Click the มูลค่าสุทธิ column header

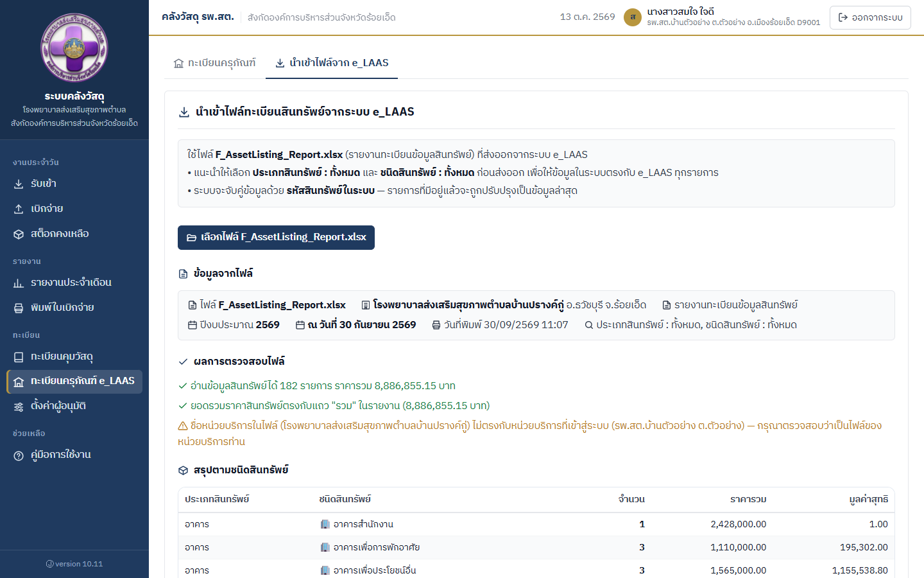[x=869, y=500]
